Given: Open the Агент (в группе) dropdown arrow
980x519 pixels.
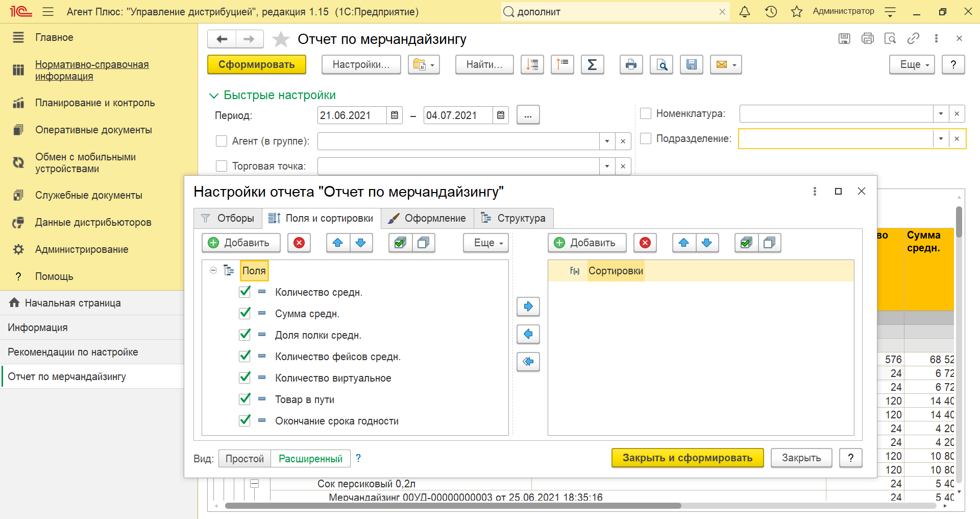Looking at the screenshot, I should pos(607,141).
